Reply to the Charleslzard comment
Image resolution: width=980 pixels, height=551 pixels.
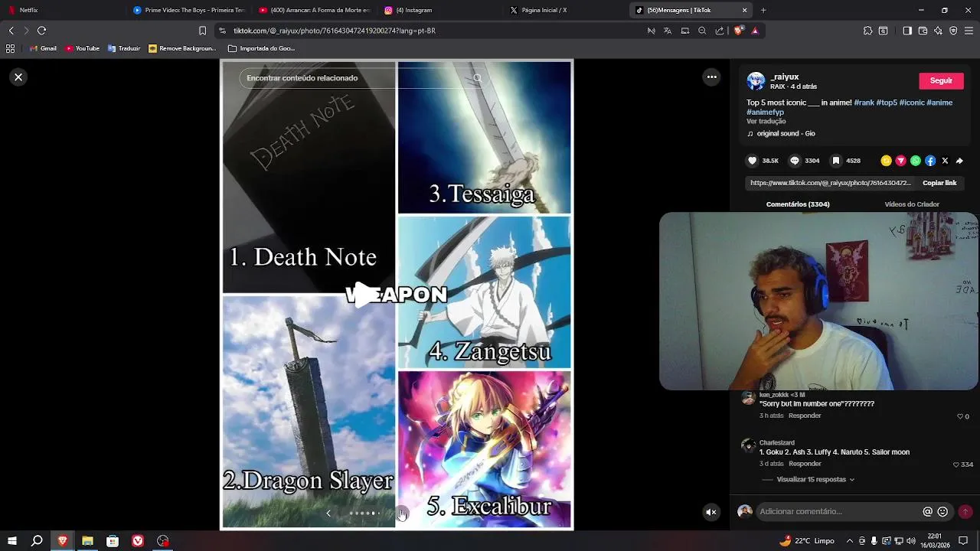coord(805,464)
